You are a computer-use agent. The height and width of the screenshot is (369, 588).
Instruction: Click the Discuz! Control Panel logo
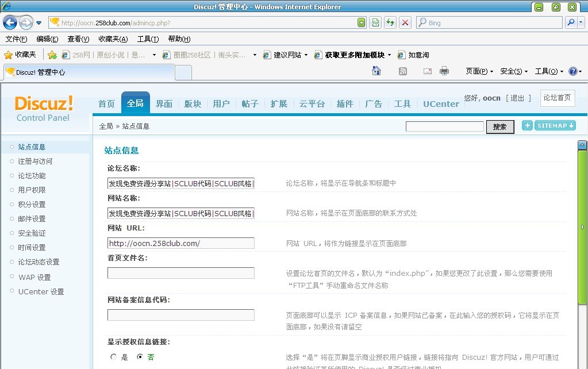44,109
